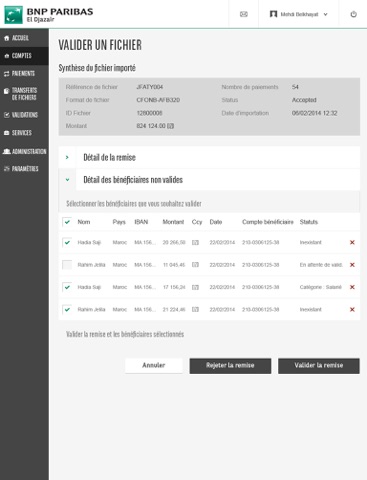Open the Mehdi Belkhayat user dropdown arrow

tap(326, 14)
